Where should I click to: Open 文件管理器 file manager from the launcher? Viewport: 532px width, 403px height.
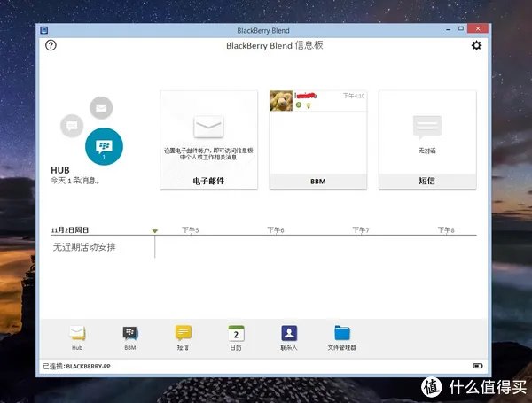coord(342,337)
